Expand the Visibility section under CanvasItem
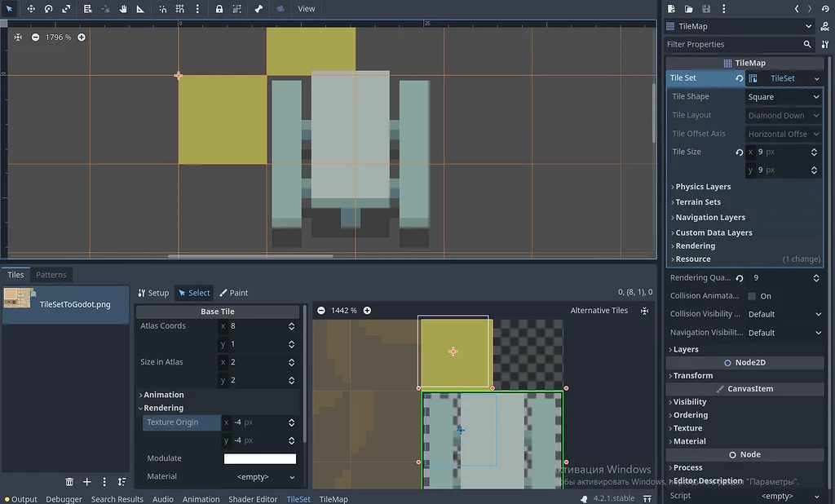Screen dimensions: 835x504 687,402
